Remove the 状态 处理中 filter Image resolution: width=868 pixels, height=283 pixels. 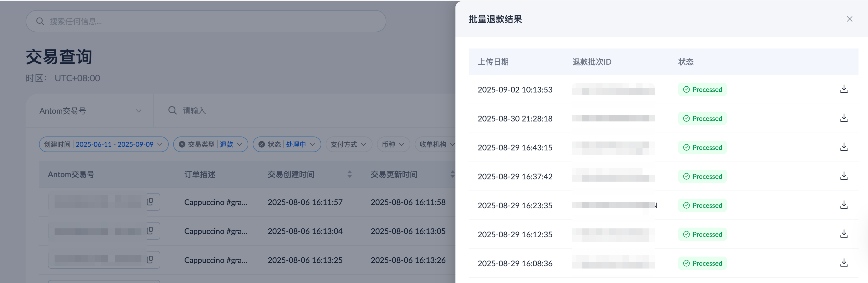pyautogui.click(x=261, y=144)
